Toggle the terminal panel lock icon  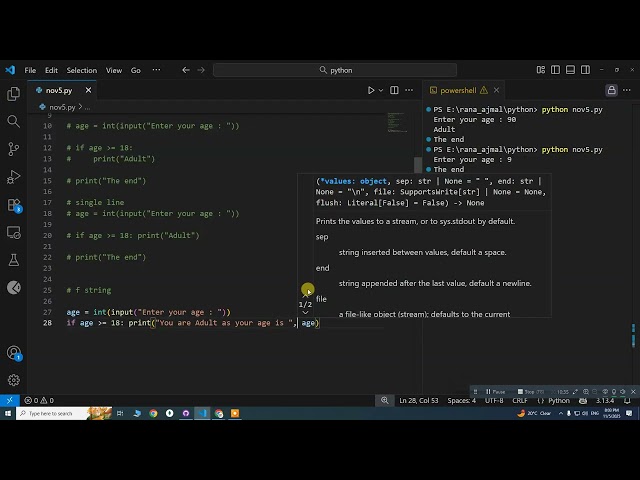(611, 90)
